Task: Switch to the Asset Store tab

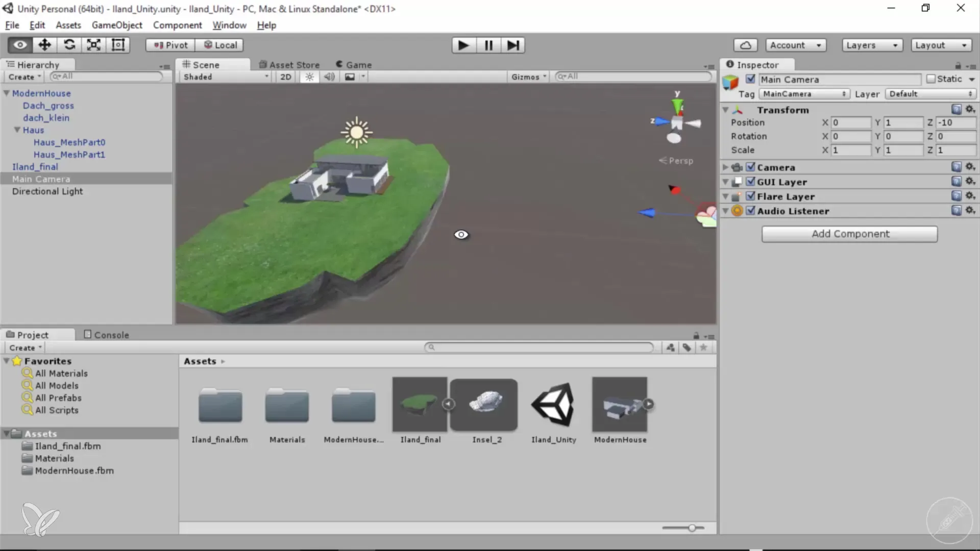Action: coord(289,65)
